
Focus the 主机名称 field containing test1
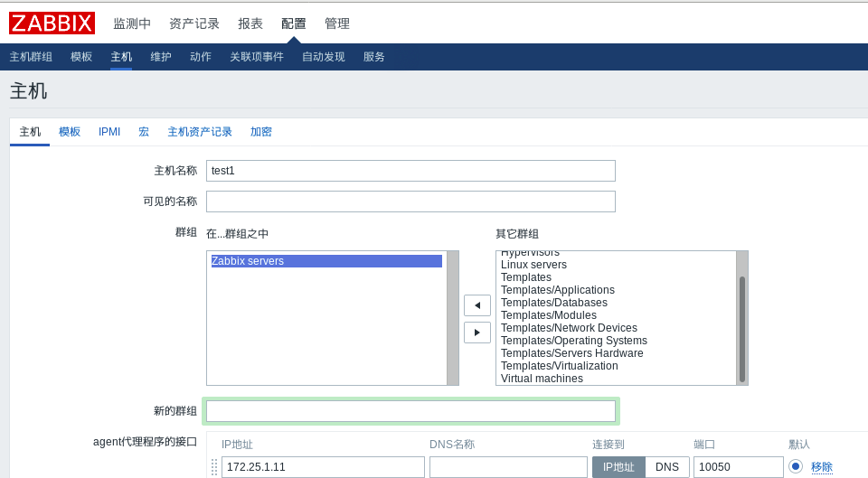[410, 171]
